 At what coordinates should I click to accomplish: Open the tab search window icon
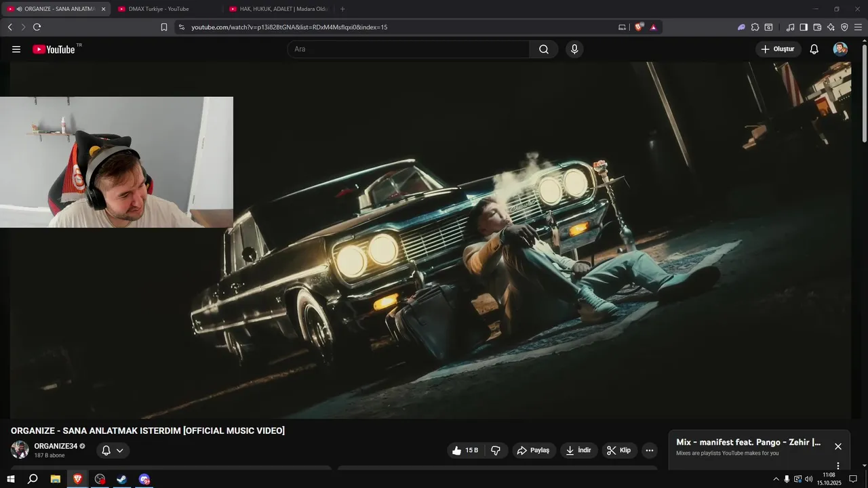(x=768, y=27)
